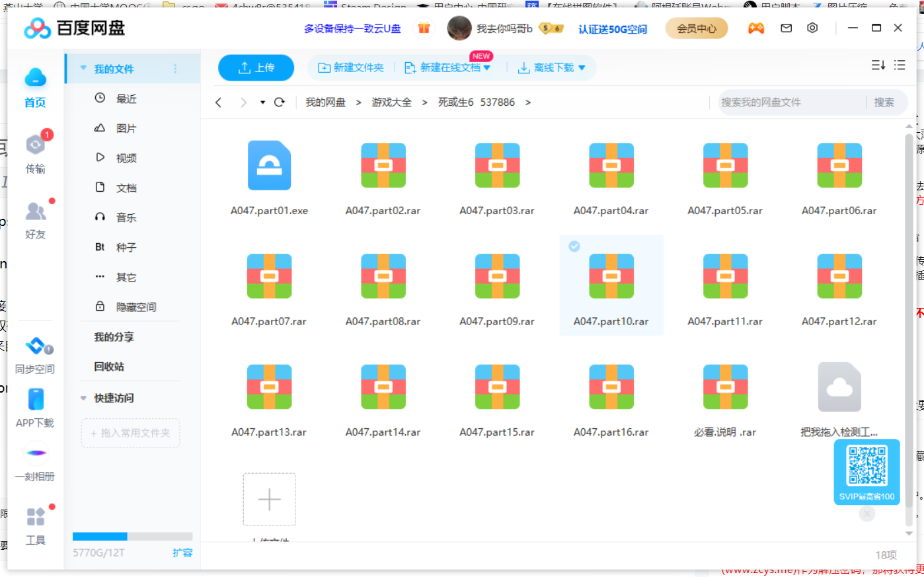Open the 一刻相册 album icon

coord(36,453)
